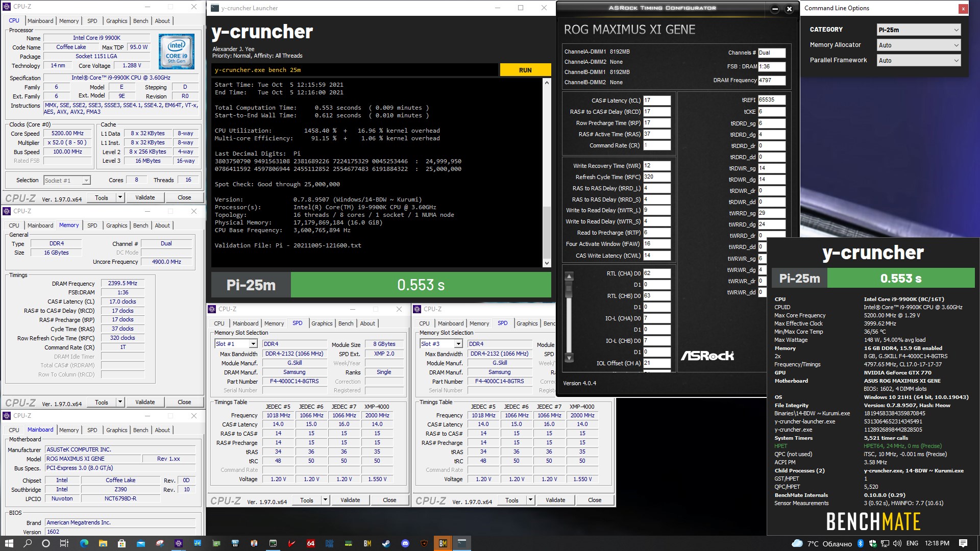The image size is (980, 551).
Task: Minimize the ASRock Timing Configurator window
Action: click(x=775, y=9)
